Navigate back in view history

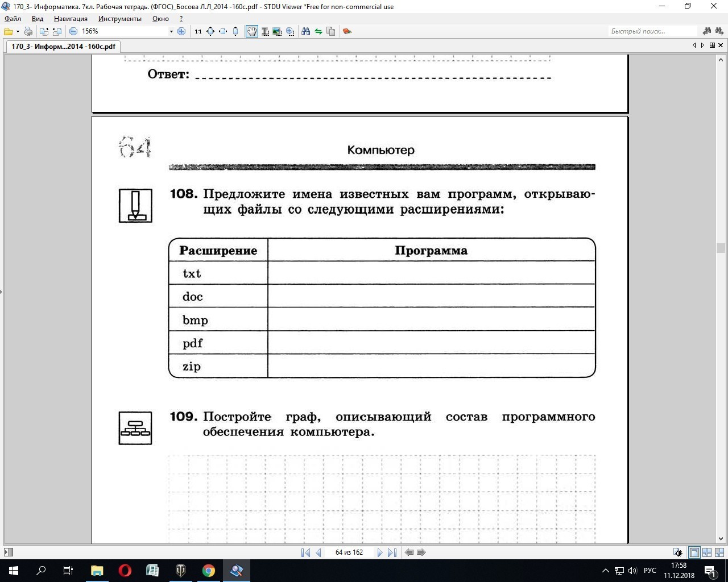(x=409, y=552)
